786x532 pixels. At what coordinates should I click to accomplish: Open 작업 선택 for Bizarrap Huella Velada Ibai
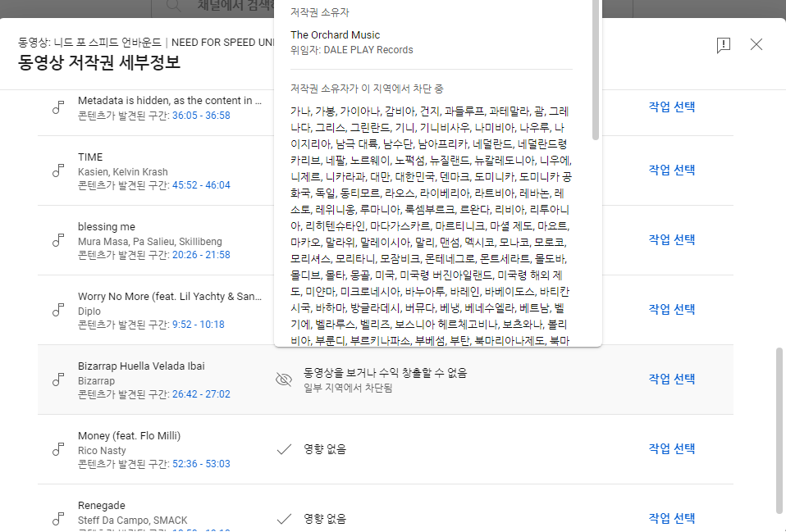[x=671, y=379]
